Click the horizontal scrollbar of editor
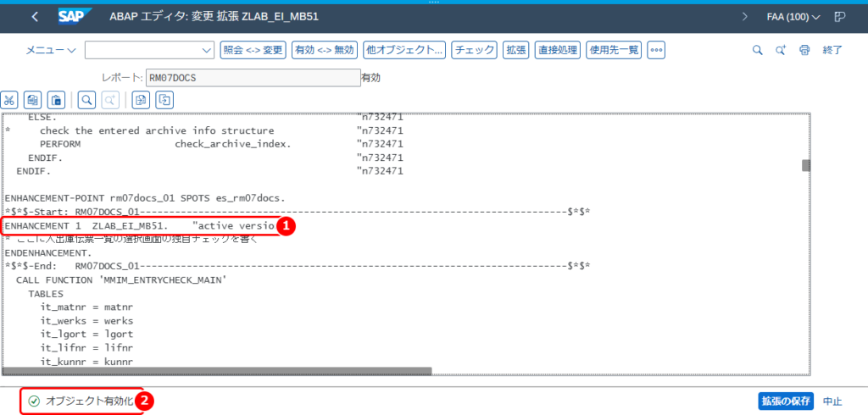 [217, 371]
